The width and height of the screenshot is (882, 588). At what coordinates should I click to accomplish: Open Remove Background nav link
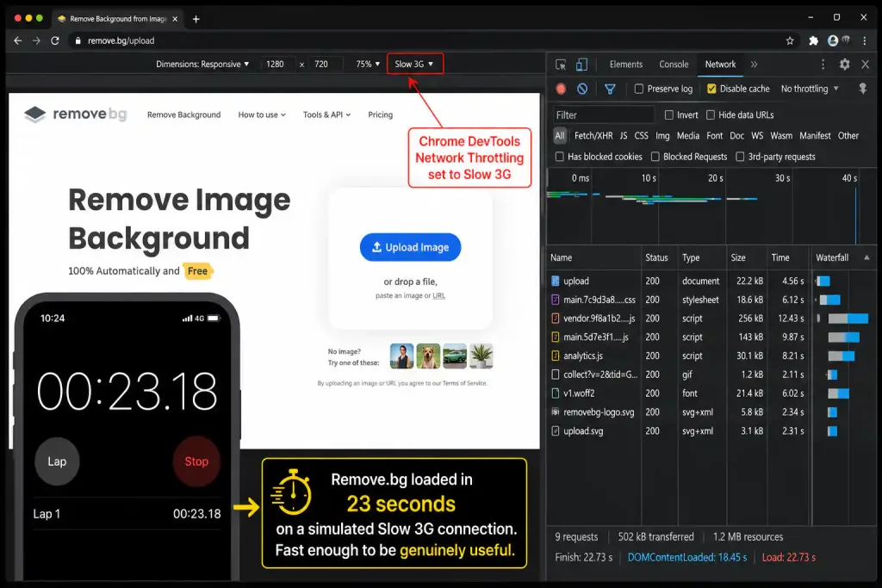(x=184, y=115)
